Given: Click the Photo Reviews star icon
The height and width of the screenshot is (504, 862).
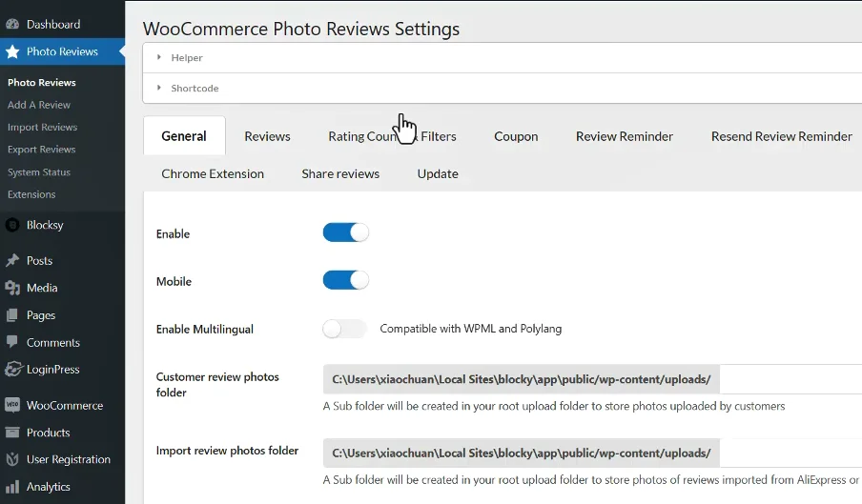Looking at the screenshot, I should click(x=12, y=51).
